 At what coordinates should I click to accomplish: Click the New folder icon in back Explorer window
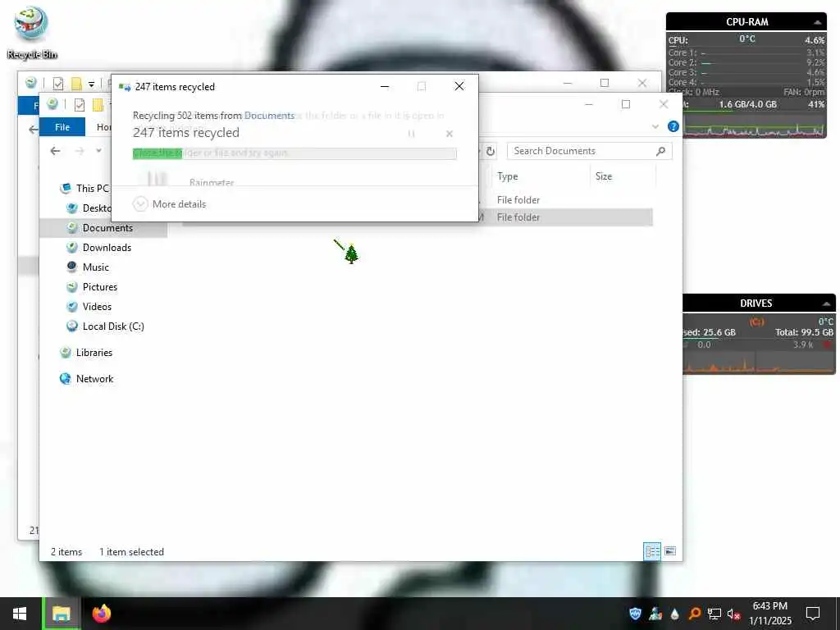point(76,84)
